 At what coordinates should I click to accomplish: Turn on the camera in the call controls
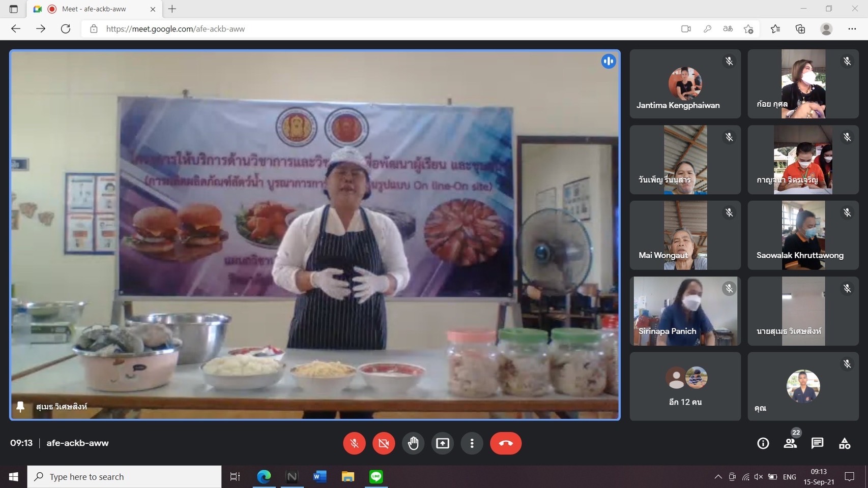click(x=384, y=443)
